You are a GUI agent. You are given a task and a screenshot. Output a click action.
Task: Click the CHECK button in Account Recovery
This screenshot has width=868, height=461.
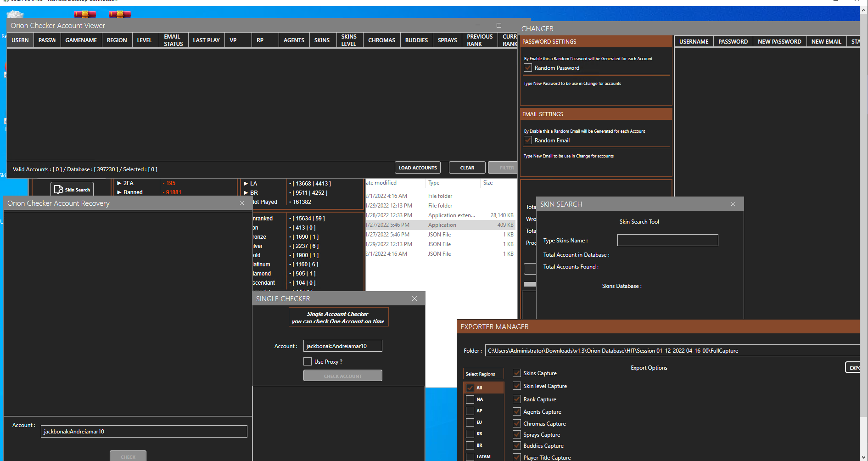[128, 456]
